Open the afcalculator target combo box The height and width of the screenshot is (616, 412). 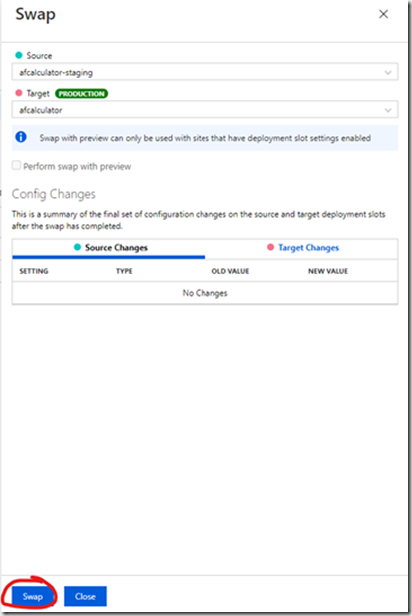[205, 110]
